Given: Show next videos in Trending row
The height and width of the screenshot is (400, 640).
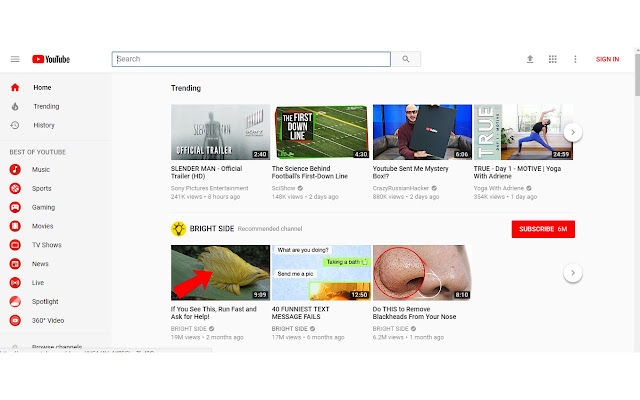Looking at the screenshot, I should 573,132.
